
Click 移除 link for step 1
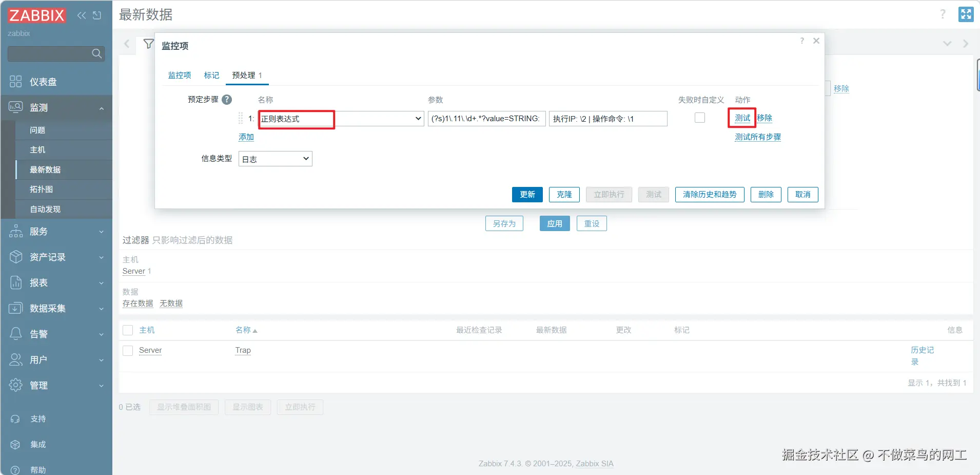tap(765, 118)
